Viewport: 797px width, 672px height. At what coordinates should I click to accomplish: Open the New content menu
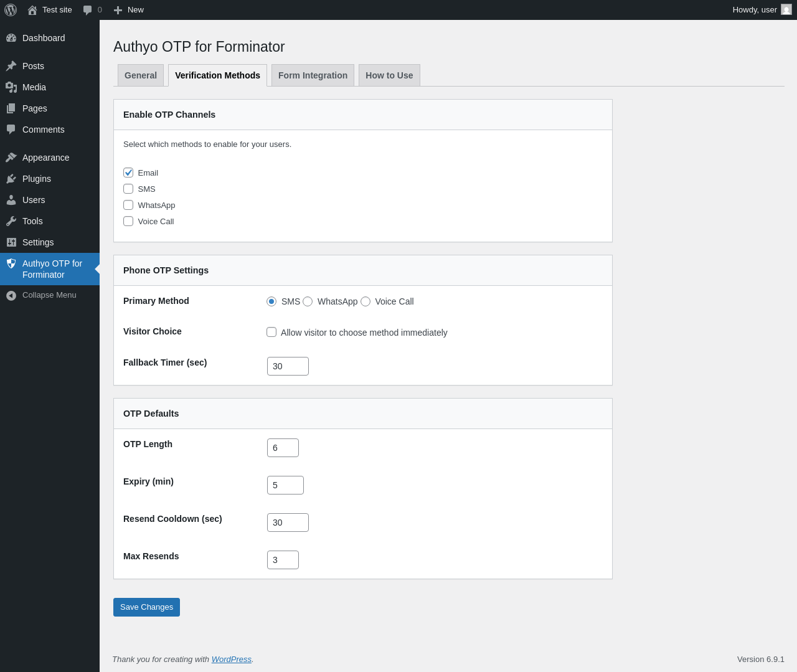point(129,10)
